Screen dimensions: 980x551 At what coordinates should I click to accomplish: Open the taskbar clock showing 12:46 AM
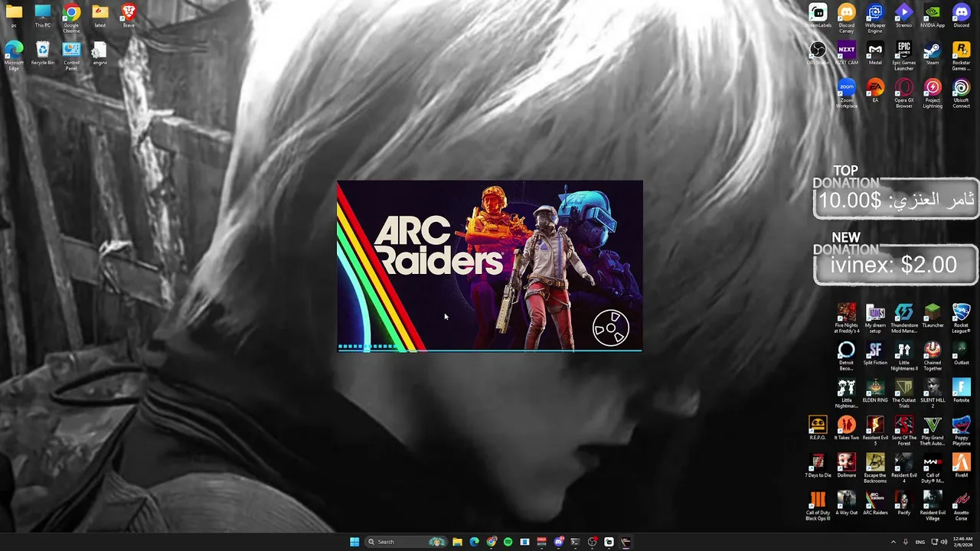click(962, 542)
